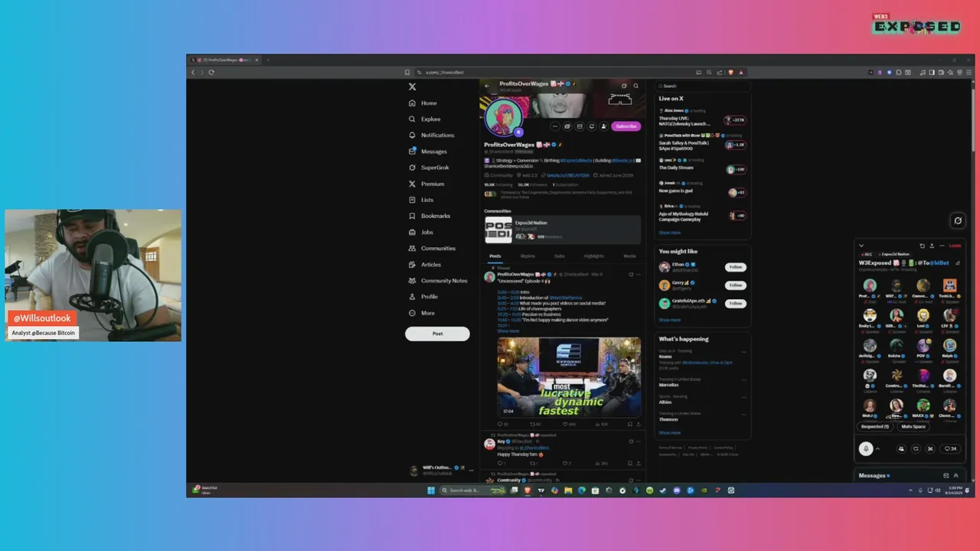Click the search icon in profile header
The image size is (980, 551).
coord(635,86)
